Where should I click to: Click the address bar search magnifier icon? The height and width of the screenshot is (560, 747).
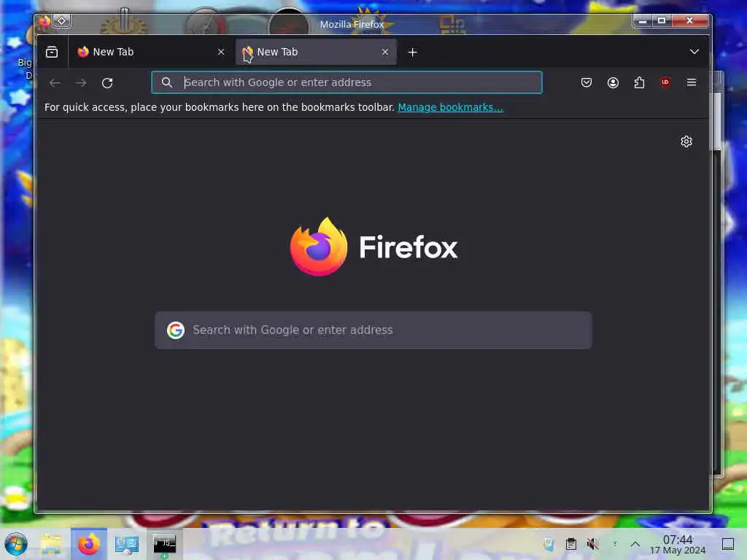[167, 82]
